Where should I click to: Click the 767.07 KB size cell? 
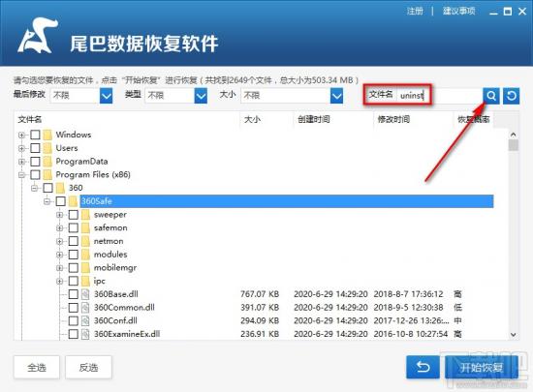click(x=260, y=294)
